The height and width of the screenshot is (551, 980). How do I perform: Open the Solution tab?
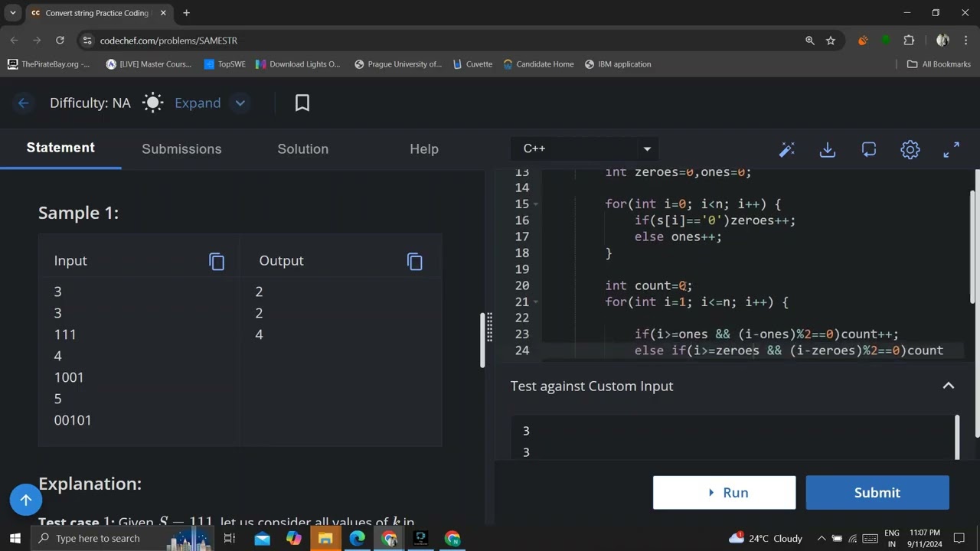303,149
